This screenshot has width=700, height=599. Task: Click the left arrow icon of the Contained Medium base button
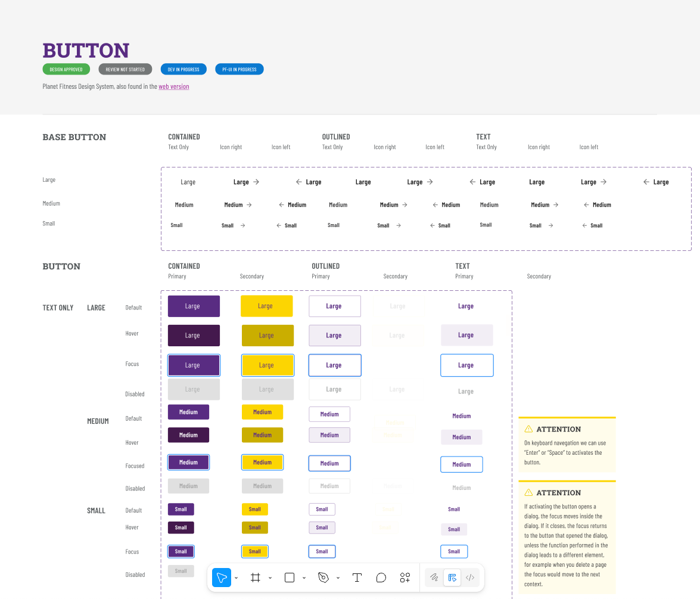(x=281, y=204)
